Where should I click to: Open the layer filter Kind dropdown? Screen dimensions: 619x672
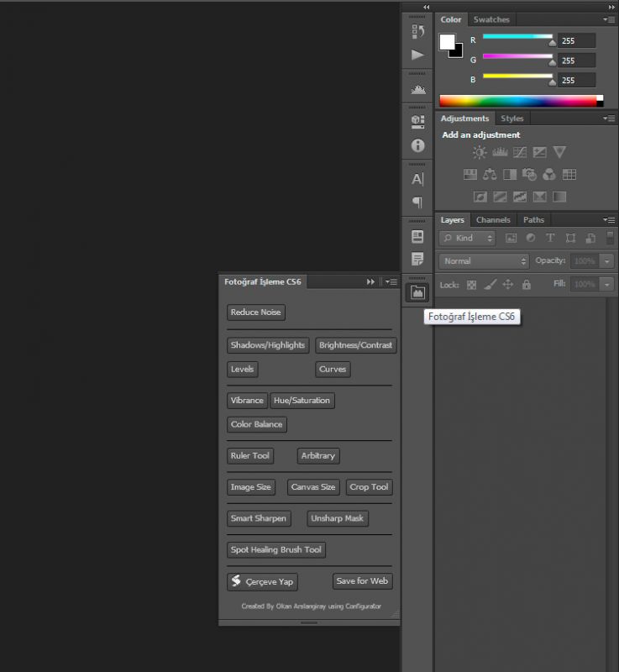tap(469, 239)
